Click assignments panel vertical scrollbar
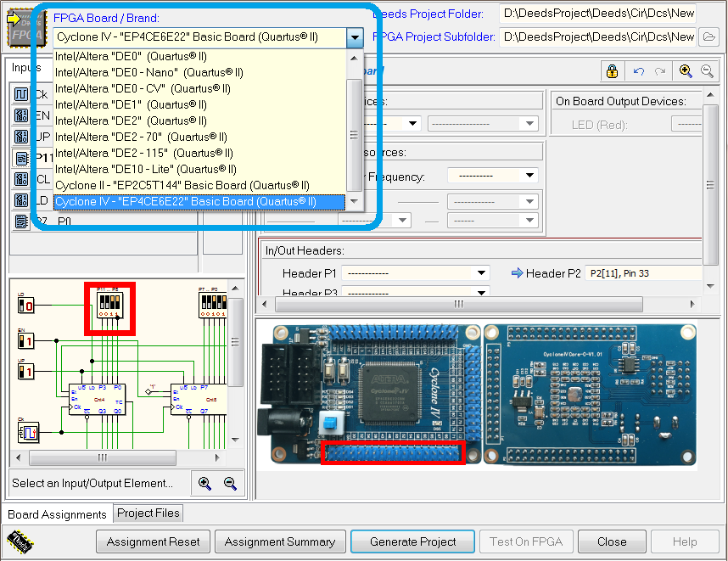This screenshot has height=561, width=728. (710, 185)
